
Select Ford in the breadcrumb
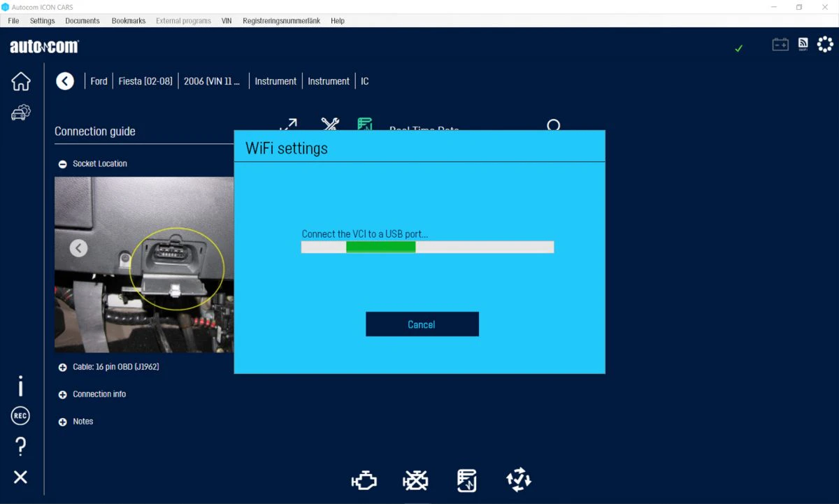coord(99,81)
